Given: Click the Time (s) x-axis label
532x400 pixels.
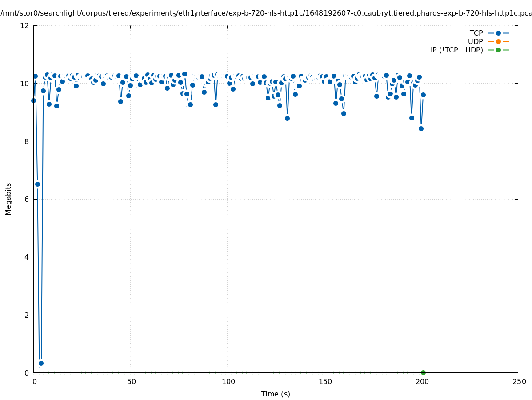Looking at the screenshot, I should [276, 394].
